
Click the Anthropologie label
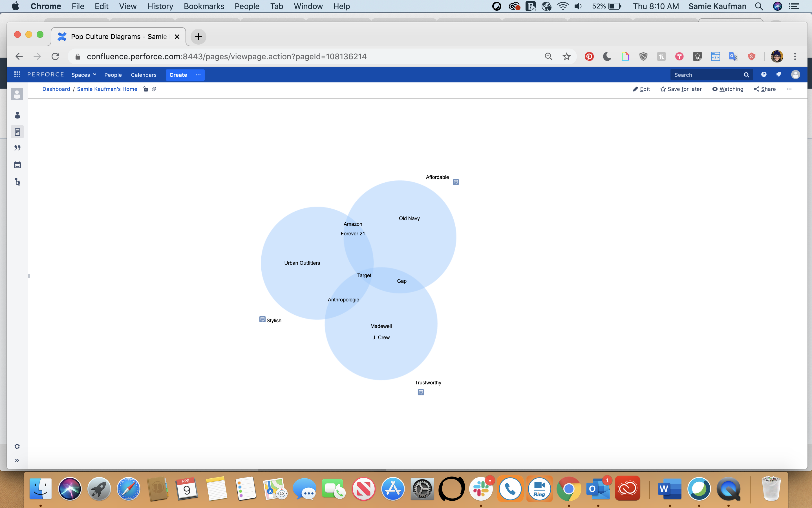point(343,300)
